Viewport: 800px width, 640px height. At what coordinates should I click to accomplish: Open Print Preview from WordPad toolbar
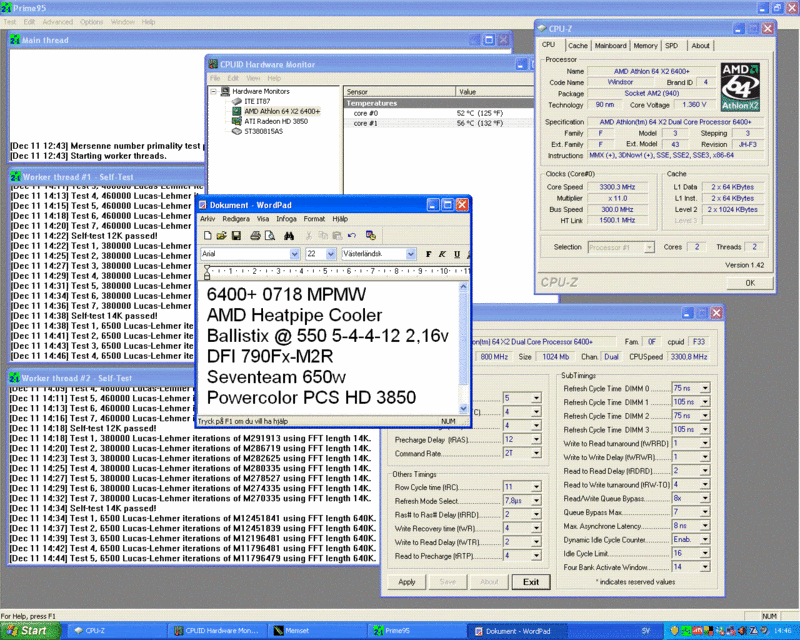(270, 235)
